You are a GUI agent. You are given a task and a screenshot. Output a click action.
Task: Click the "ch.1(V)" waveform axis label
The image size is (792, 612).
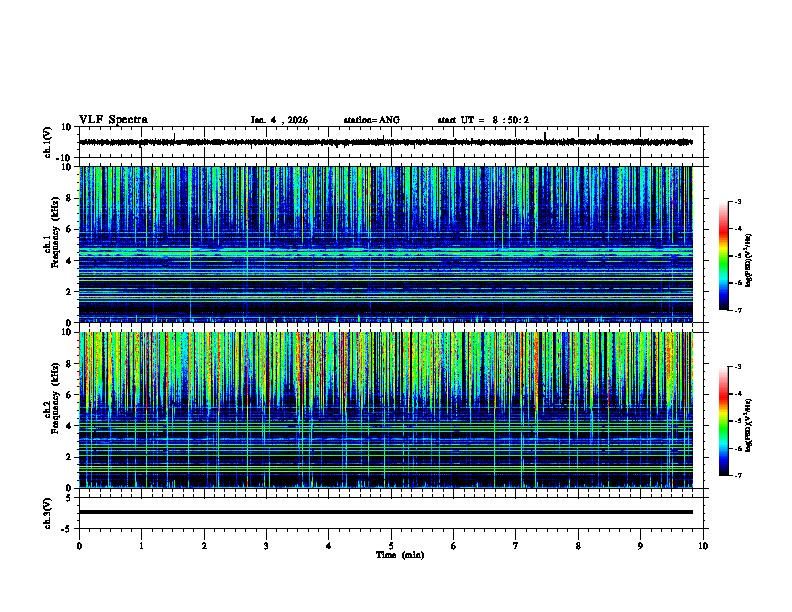[48, 142]
